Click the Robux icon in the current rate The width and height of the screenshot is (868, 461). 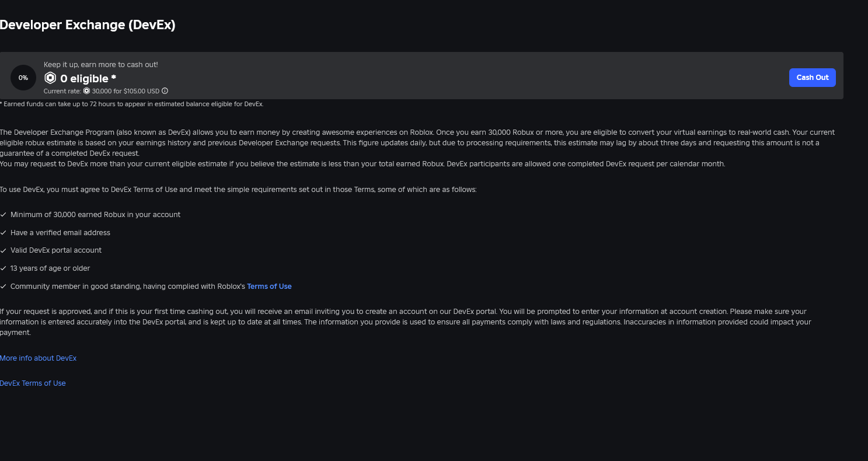[86, 91]
